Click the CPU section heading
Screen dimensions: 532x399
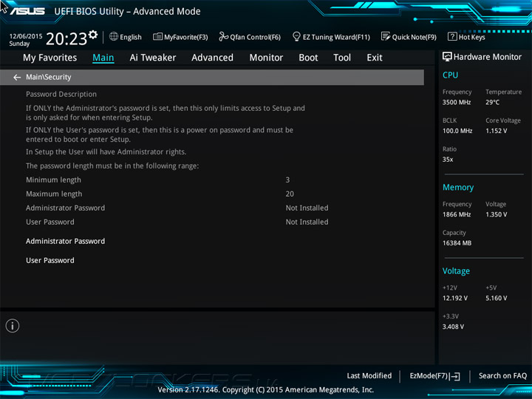(x=450, y=75)
